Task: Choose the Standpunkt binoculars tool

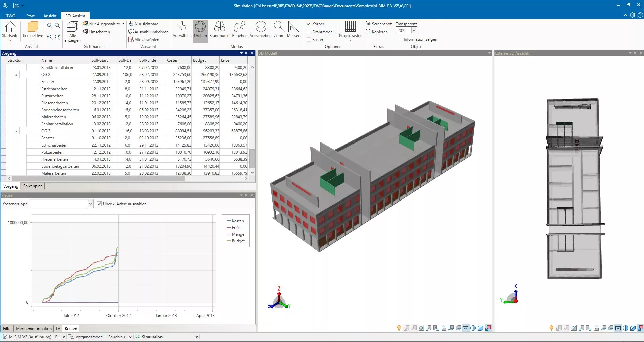Action: (220, 30)
